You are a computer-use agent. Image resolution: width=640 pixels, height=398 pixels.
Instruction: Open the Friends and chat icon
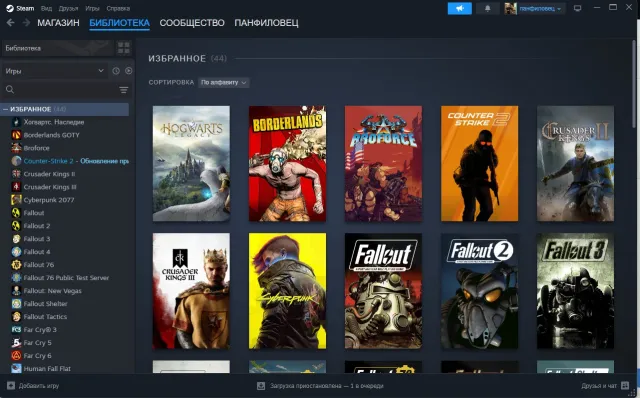click(625, 385)
